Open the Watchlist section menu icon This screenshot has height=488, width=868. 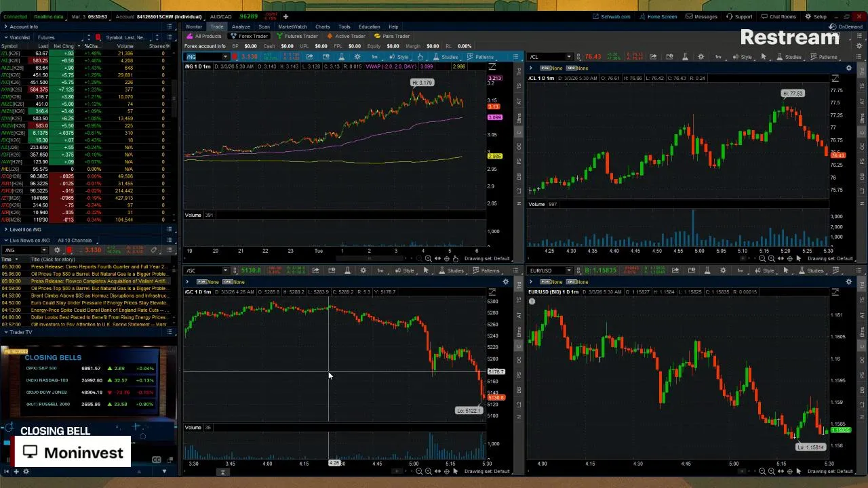[170, 37]
